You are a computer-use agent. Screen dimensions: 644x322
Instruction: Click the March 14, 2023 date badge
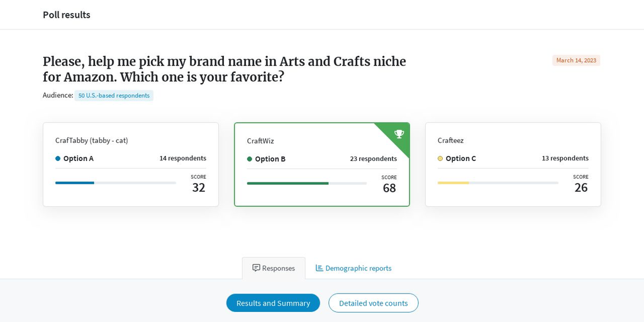point(576,60)
